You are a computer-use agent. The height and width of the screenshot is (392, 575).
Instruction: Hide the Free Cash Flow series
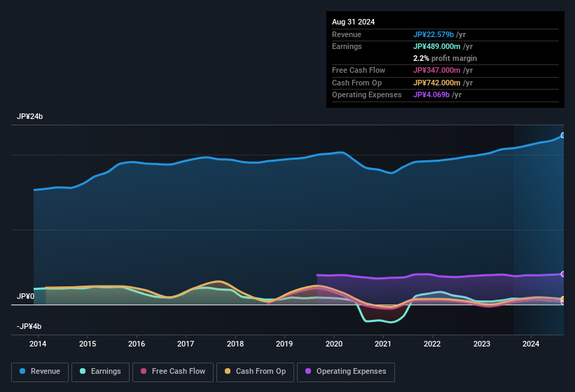[172, 372]
